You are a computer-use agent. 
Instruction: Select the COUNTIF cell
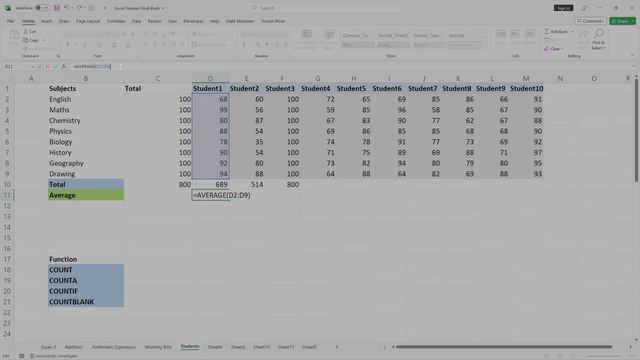coord(86,291)
